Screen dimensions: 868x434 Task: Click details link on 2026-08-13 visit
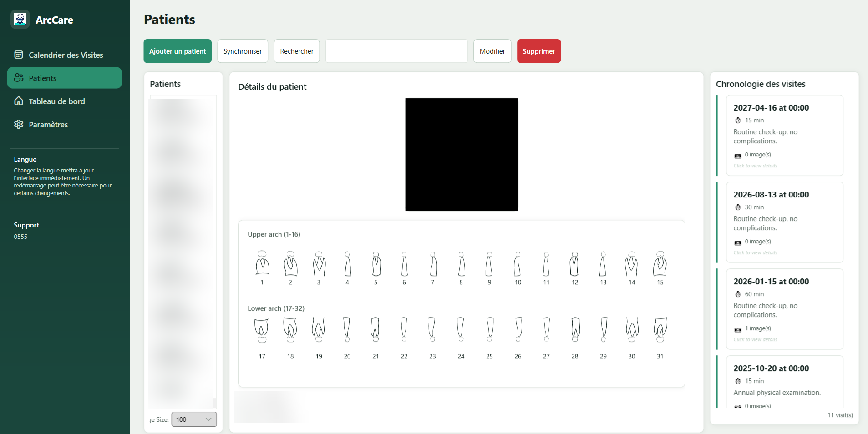(x=755, y=253)
